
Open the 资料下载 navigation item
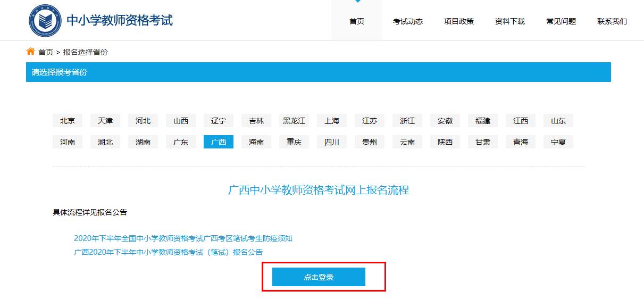510,21
